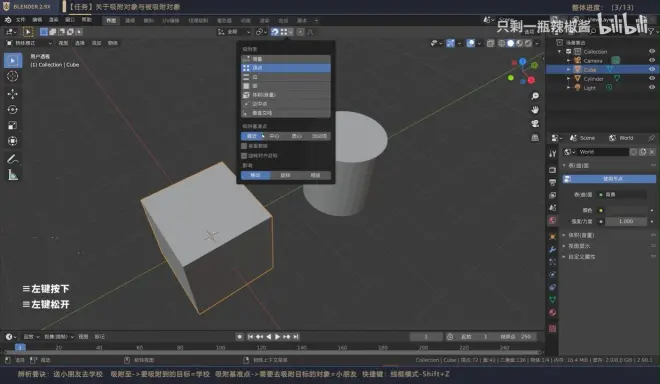Toggle proportional editing in header
Viewport: 660px width, 384px height.
pos(301,32)
